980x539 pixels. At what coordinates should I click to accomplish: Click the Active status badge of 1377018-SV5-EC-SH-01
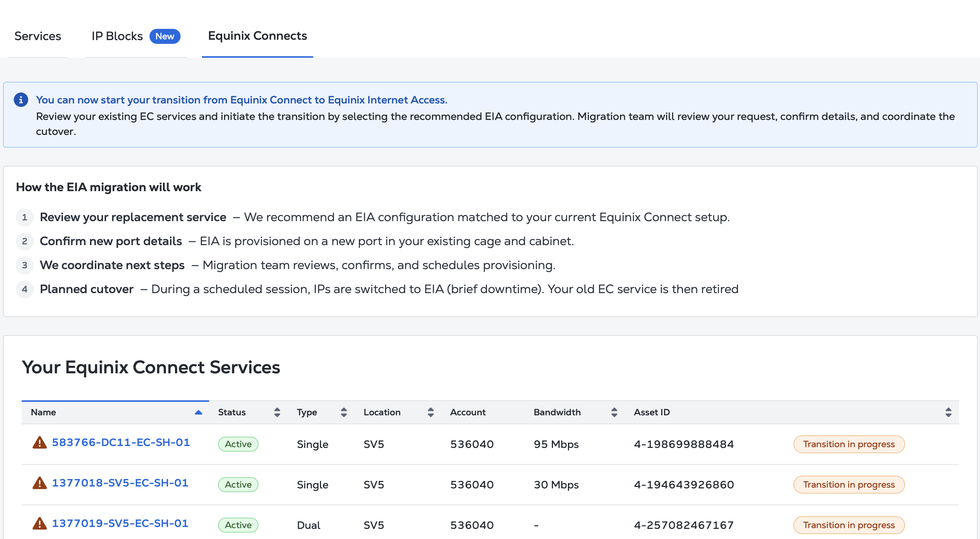point(238,485)
